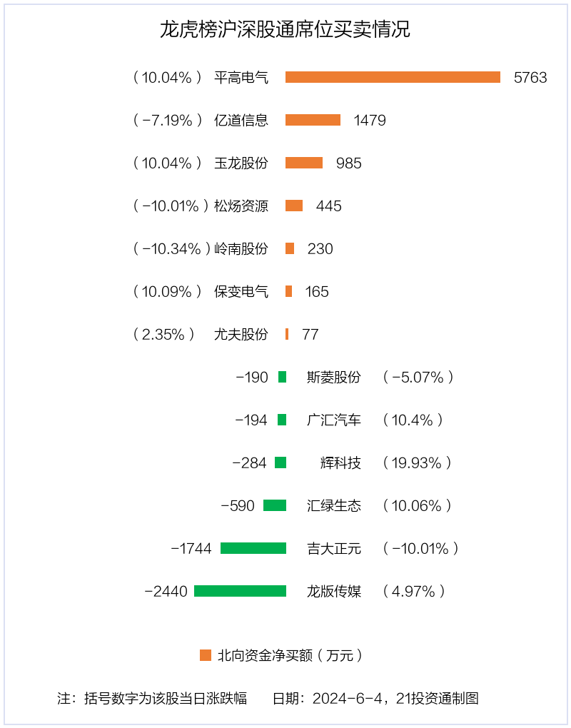The image size is (571, 728).
Task: Click the footnote 括号数字为该股当日涨跌幅
Action: coord(166,698)
